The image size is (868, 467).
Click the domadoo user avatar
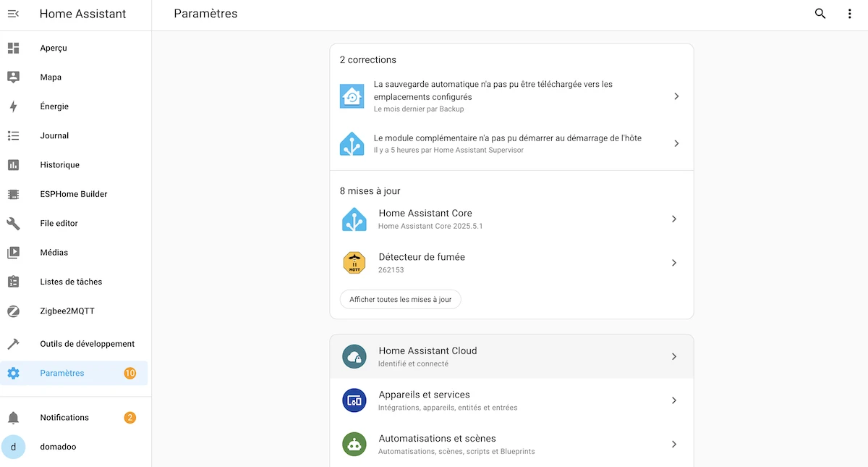[x=13, y=447]
